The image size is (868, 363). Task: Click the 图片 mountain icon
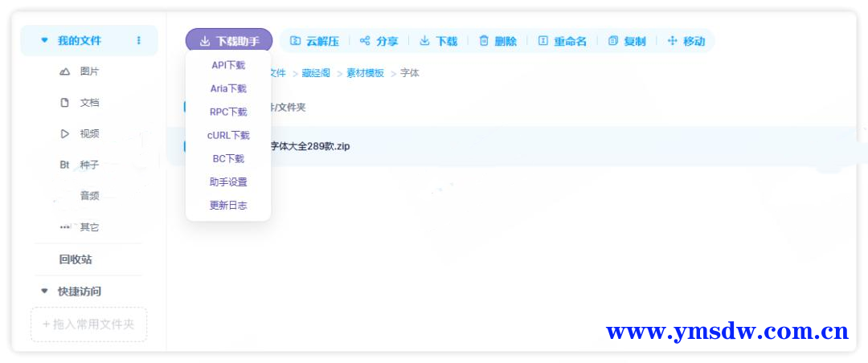(x=65, y=71)
